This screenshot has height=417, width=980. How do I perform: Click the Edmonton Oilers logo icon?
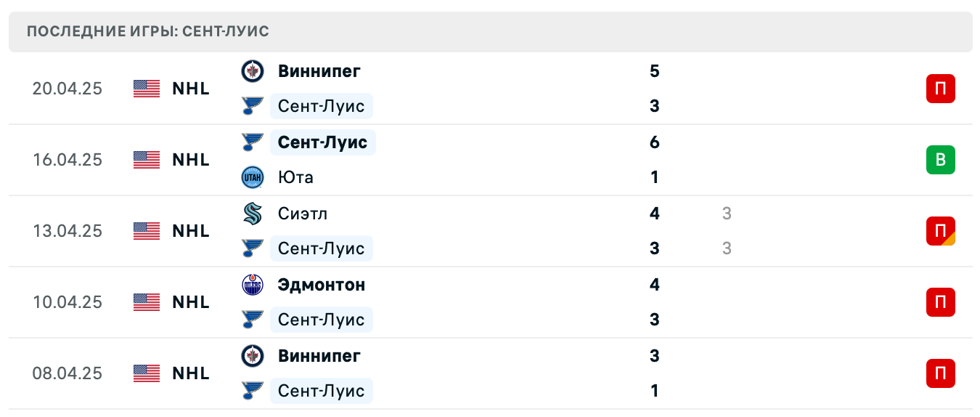coord(252,285)
